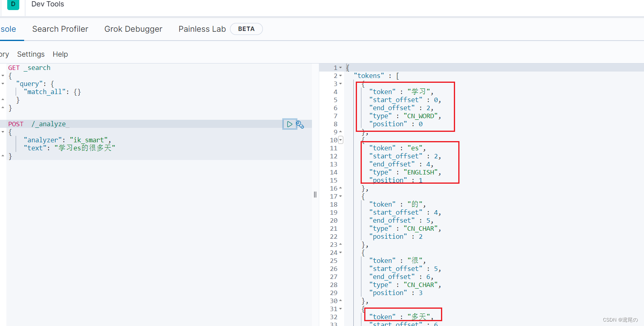Screen dimensions: 644x326
Task: Fold the object starting at line 24
Action: tap(340, 252)
